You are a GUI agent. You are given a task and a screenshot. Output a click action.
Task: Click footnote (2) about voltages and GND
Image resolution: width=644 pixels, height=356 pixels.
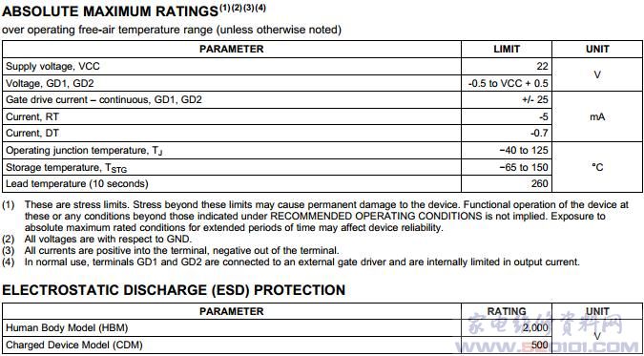pyautogui.click(x=97, y=239)
